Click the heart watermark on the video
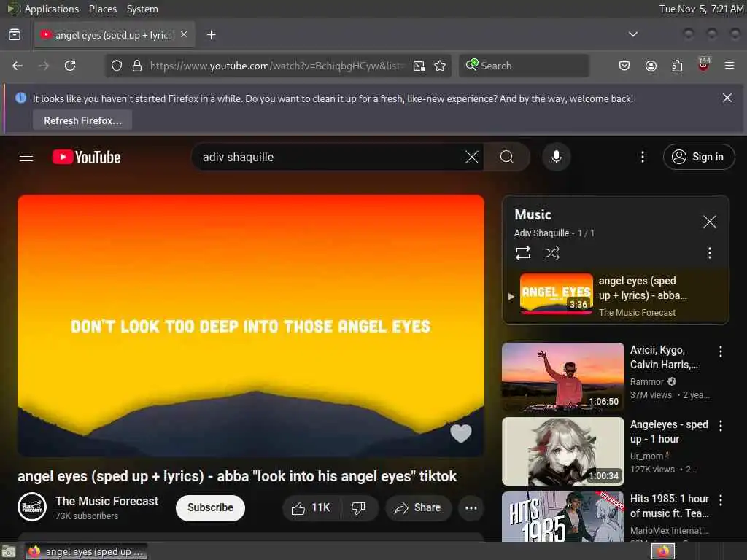747x560 pixels. point(461,433)
